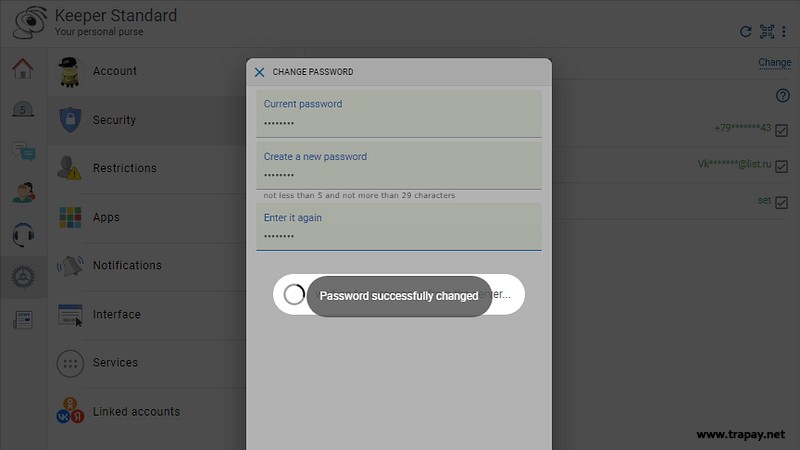Open the QR code scanner icon
Screen dimensions: 800x450
(x=767, y=32)
